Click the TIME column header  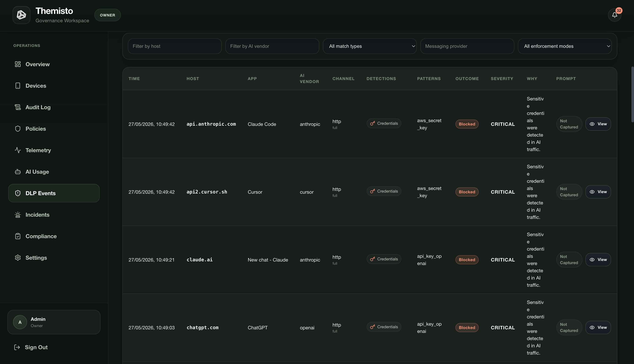click(x=134, y=79)
